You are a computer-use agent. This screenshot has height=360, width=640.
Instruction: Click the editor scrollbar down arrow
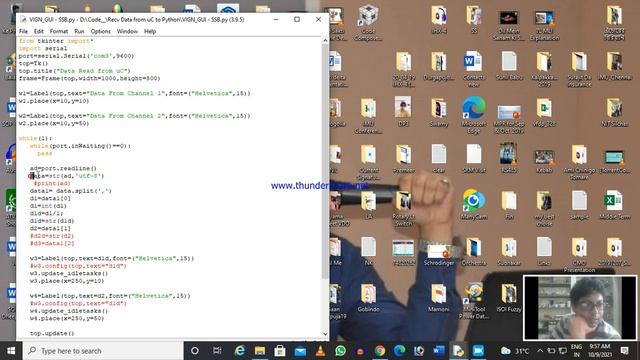(x=325, y=334)
